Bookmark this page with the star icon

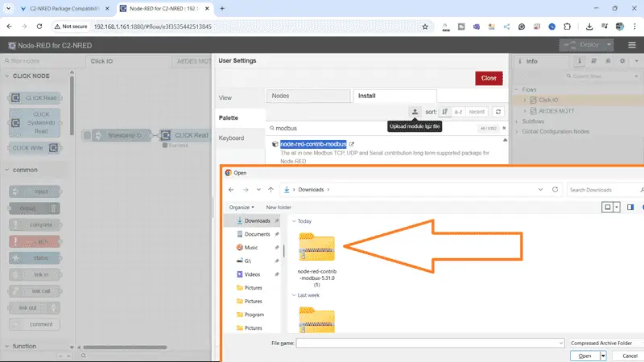(x=425, y=27)
